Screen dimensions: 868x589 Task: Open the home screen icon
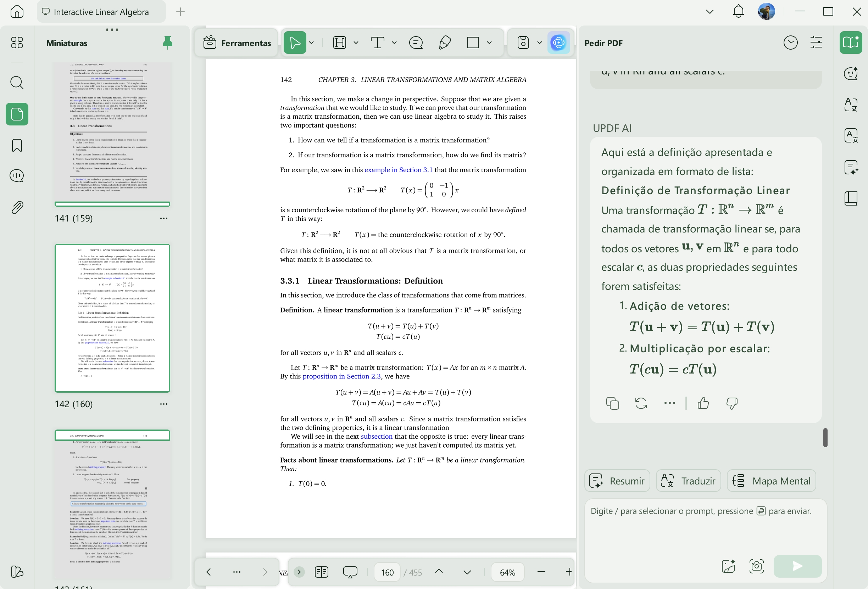coord(17,12)
